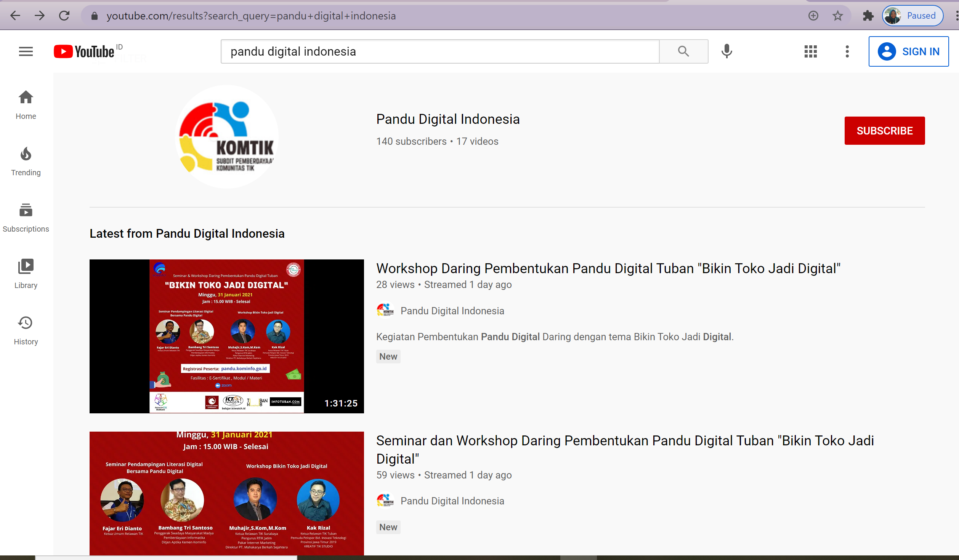Open the three-dot settings menu
Screen dimensions: 959x560
tap(847, 51)
